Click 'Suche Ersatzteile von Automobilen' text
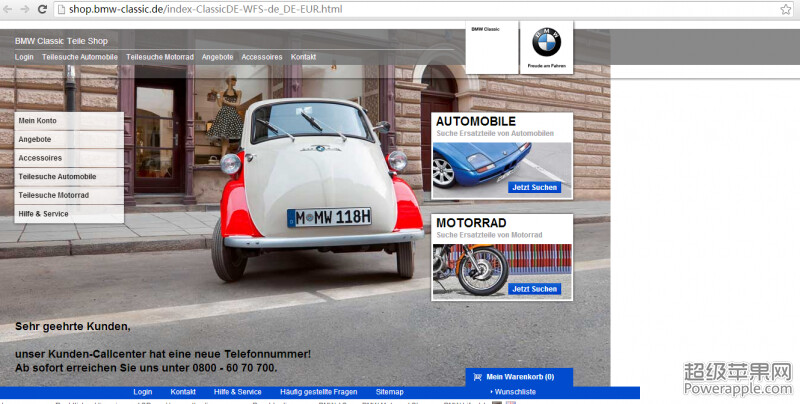800x404 pixels. point(495,133)
